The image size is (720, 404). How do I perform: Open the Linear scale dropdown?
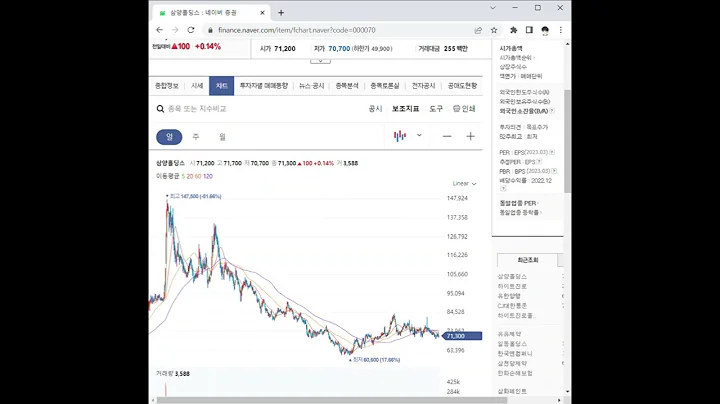point(464,184)
